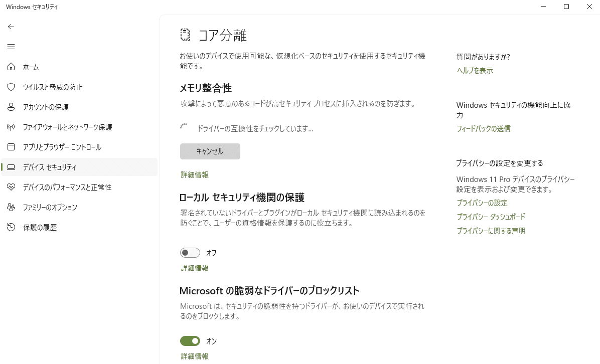Image resolution: width=600 pixels, height=364 pixels.
Task: Open 詳細情報 under driver blocklist section
Action: point(195,356)
